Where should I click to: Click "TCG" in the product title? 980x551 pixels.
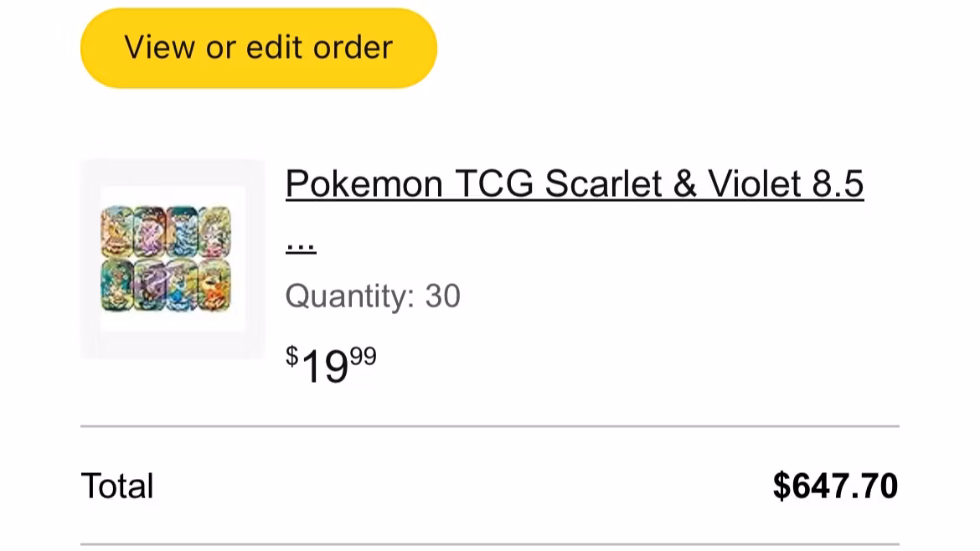494,183
